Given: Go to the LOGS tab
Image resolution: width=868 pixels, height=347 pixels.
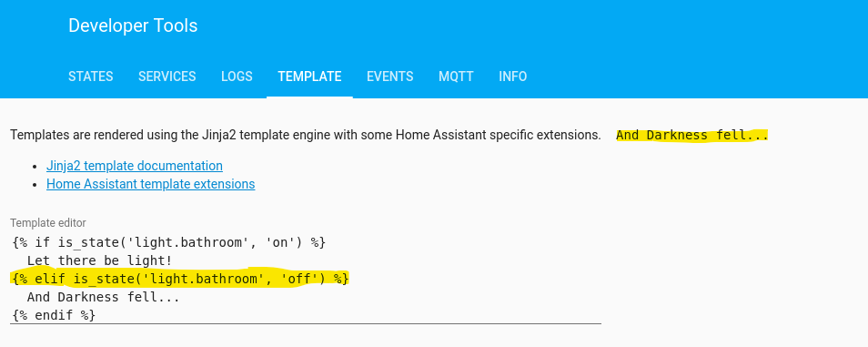Looking at the screenshot, I should point(237,77).
